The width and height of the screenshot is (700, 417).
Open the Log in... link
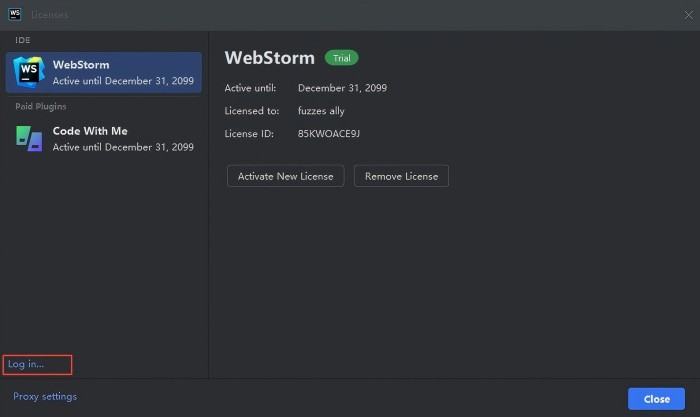click(x=26, y=364)
